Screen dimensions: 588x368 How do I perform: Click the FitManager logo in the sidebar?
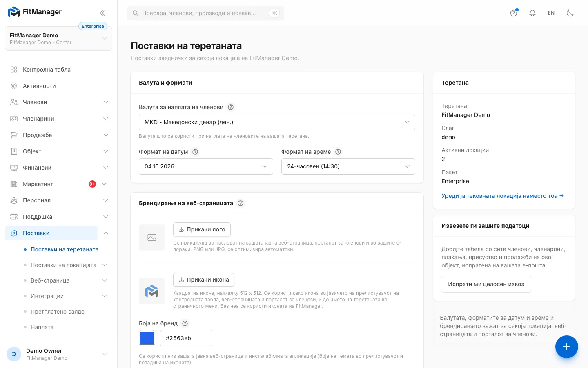click(x=35, y=12)
